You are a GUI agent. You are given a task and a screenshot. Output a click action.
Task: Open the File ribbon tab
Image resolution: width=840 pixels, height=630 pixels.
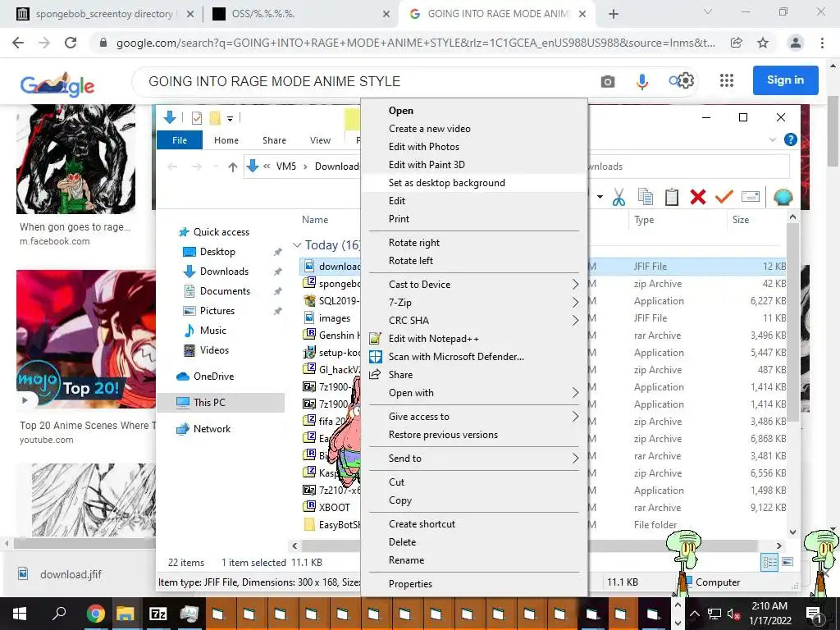(180, 139)
